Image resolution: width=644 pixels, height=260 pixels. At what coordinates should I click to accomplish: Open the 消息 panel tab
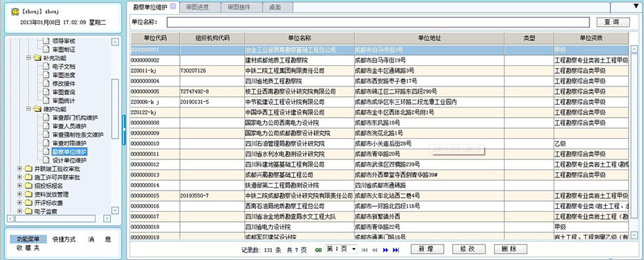coord(99,239)
